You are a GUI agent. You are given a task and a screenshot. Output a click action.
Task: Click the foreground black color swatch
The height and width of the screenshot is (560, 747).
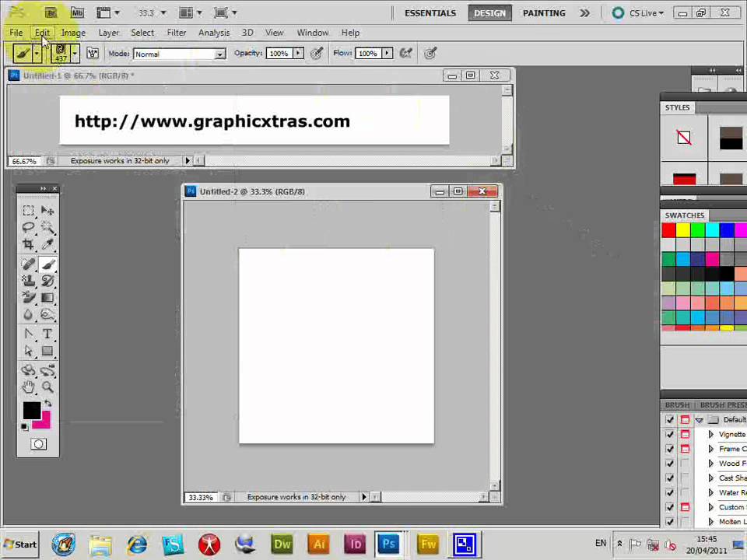coord(32,411)
